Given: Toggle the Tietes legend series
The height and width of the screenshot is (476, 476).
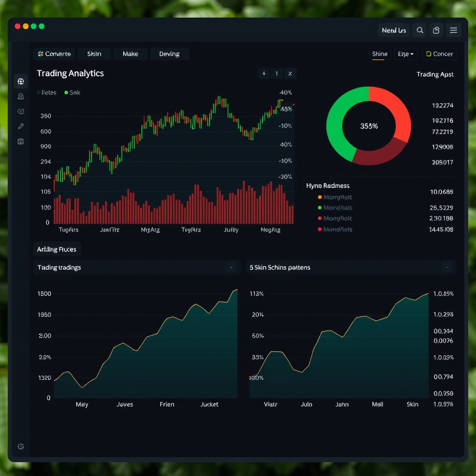Looking at the screenshot, I should click(x=47, y=93).
